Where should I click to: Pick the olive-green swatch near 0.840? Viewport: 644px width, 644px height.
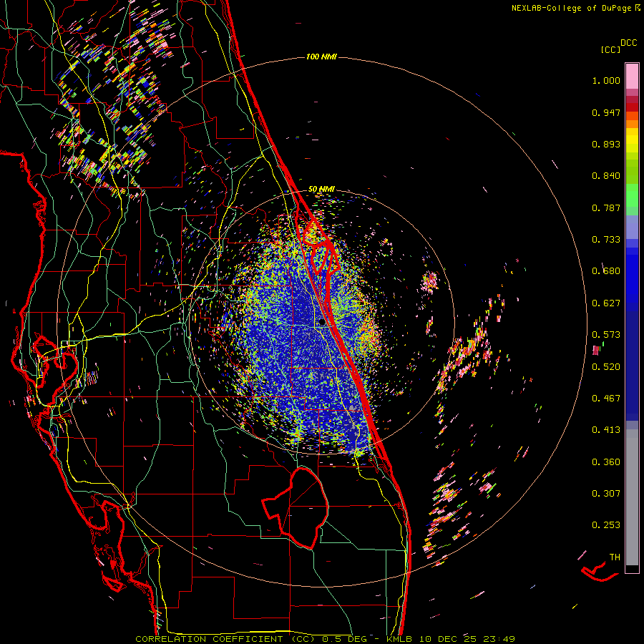click(632, 172)
